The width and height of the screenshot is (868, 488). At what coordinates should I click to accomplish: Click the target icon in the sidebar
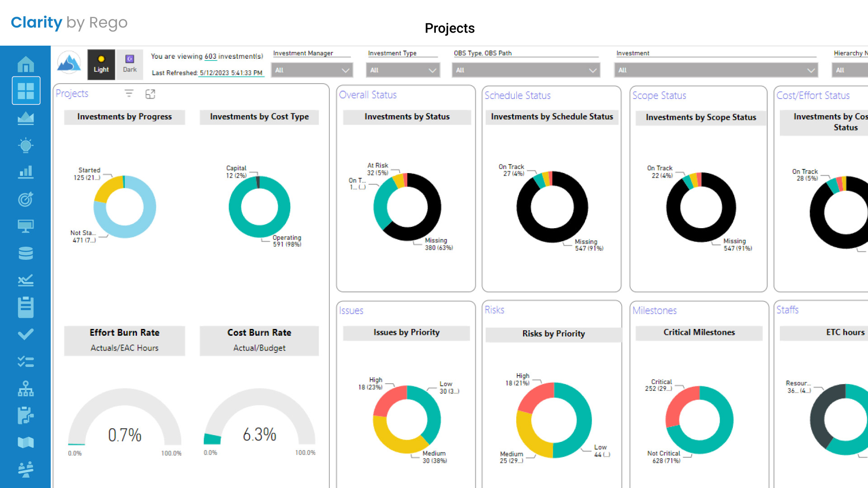[26, 199]
